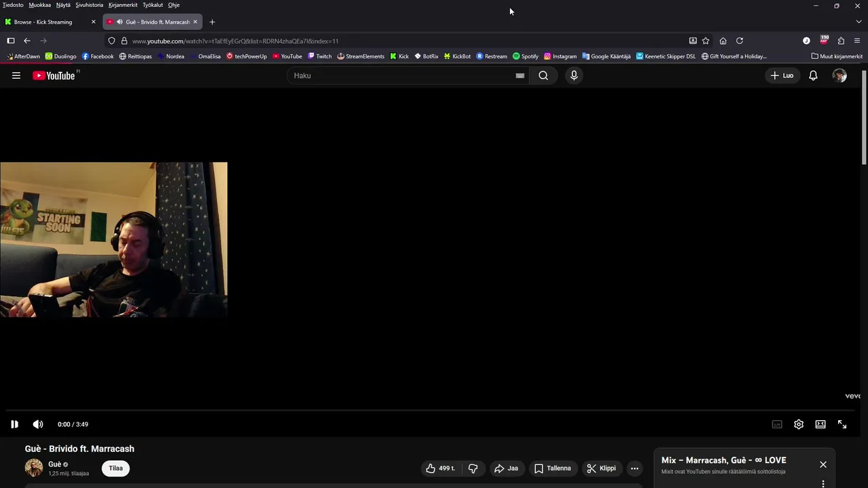The image size is (868, 488).
Task: Open playlist options three-dot menu
Action: pyautogui.click(x=823, y=484)
